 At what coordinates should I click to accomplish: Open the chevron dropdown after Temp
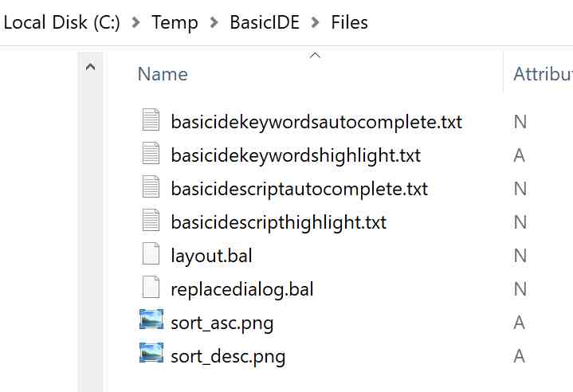pyautogui.click(x=214, y=22)
